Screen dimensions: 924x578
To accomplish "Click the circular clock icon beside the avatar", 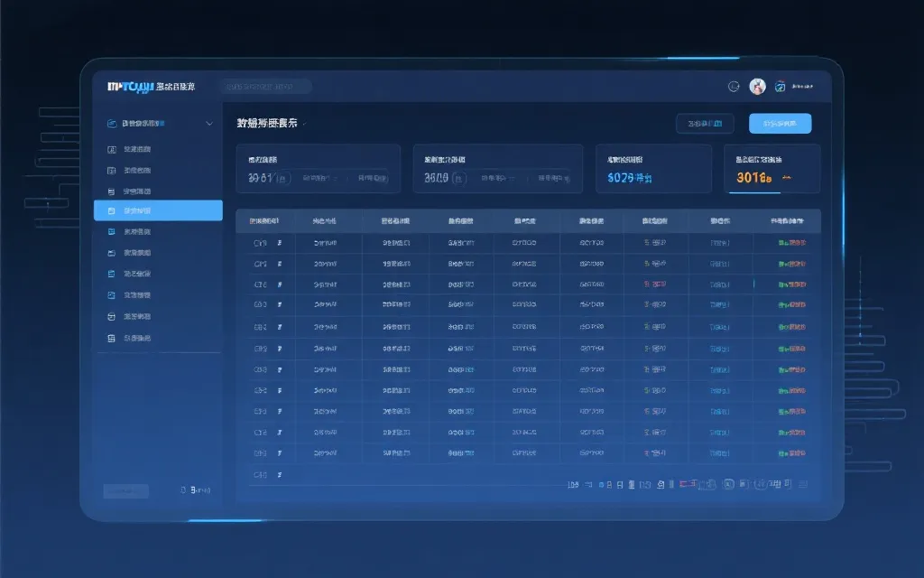I will pyautogui.click(x=734, y=87).
